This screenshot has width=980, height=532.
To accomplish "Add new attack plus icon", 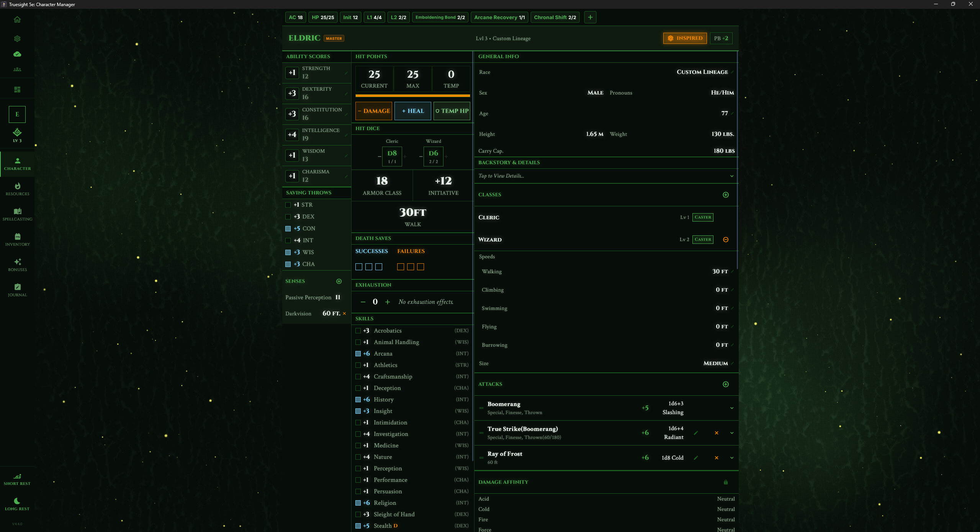I will pyautogui.click(x=725, y=384).
